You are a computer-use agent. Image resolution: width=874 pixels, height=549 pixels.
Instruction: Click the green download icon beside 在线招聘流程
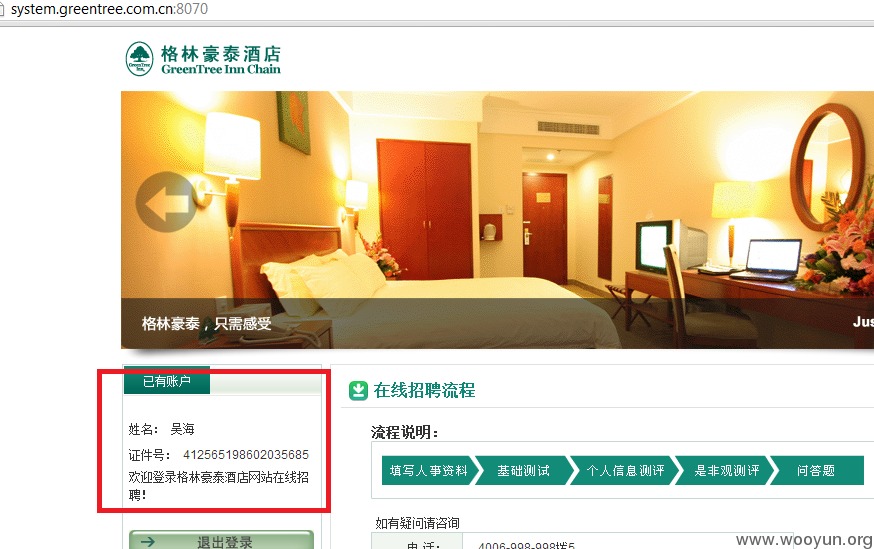pos(358,391)
